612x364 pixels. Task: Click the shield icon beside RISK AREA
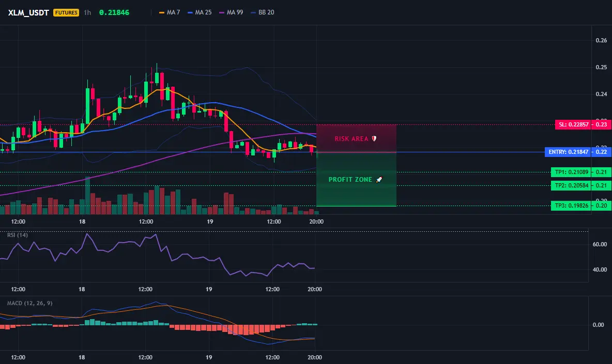[374, 139]
